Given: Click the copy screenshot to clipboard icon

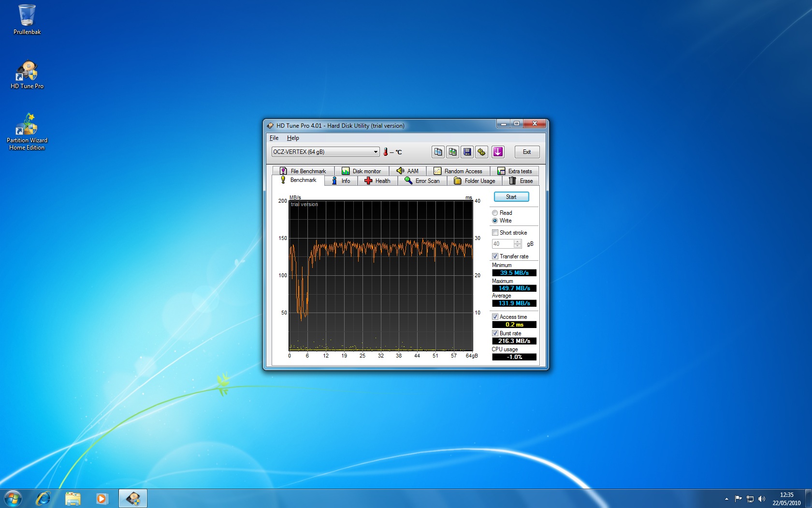Looking at the screenshot, I should pos(452,152).
